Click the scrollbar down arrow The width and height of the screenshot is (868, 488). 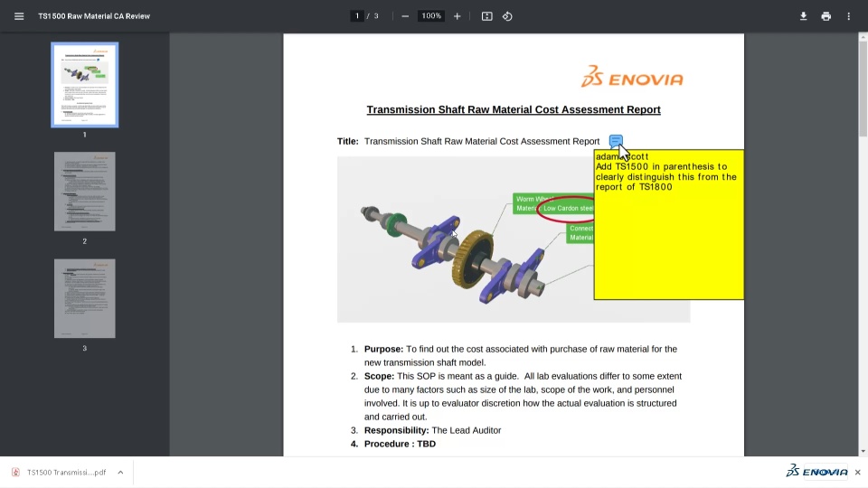(863, 452)
